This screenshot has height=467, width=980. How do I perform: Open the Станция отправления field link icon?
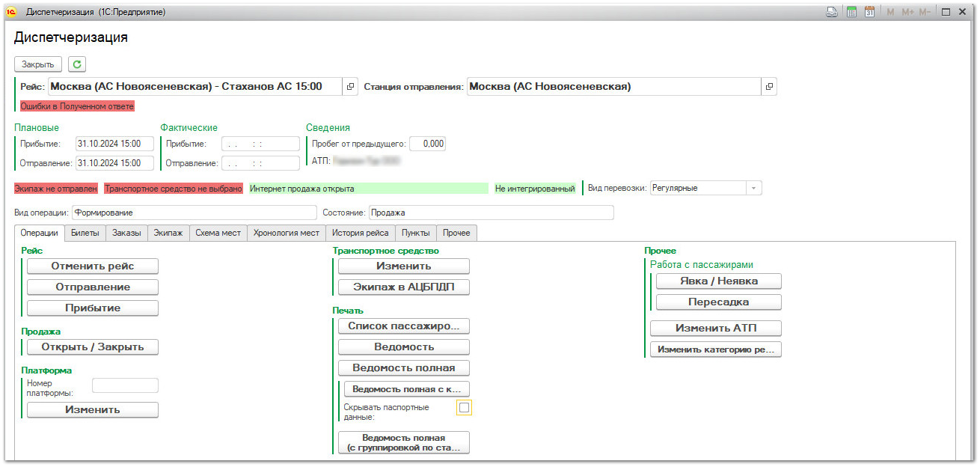point(768,87)
